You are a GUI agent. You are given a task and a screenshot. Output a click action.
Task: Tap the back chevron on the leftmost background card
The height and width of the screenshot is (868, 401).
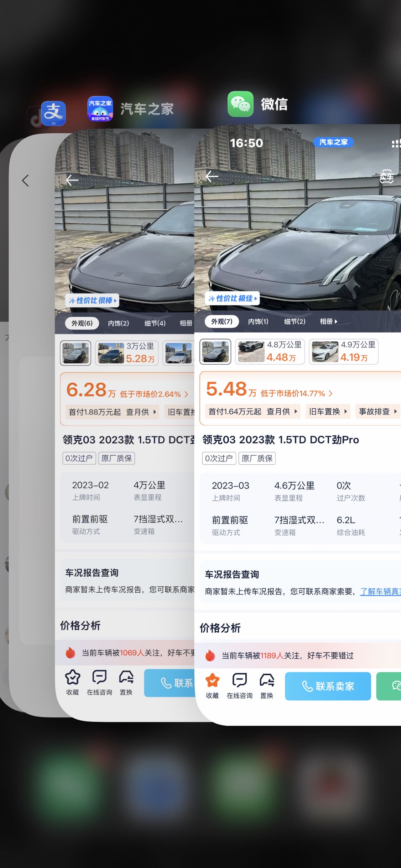(25, 181)
